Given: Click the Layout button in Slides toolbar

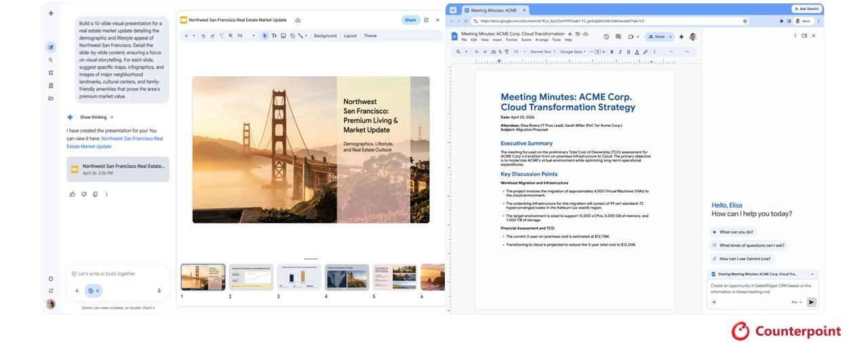Looking at the screenshot, I should 350,36.
